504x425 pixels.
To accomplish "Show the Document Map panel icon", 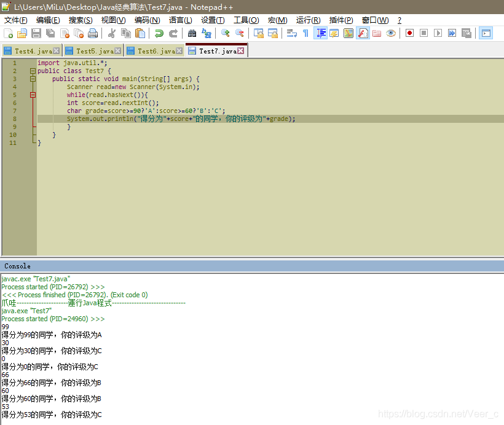I will coord(348,33).
